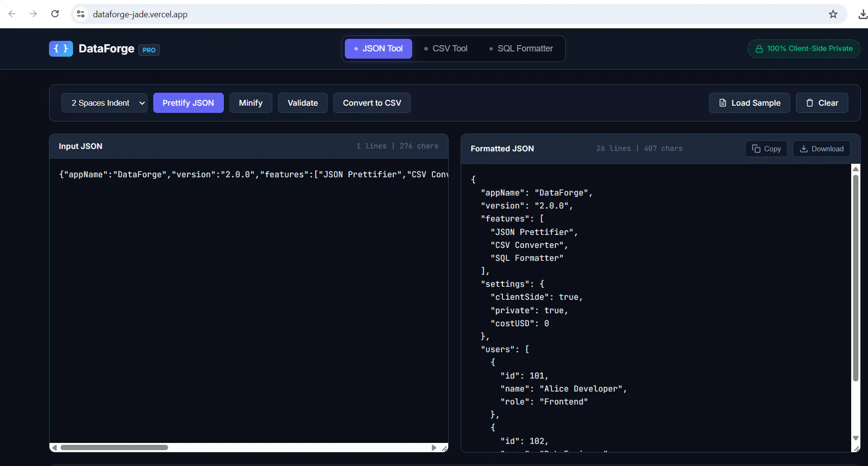Click the "name": "Alice Developer" output line
Screen dimensions: 868x466
(563, 389)
